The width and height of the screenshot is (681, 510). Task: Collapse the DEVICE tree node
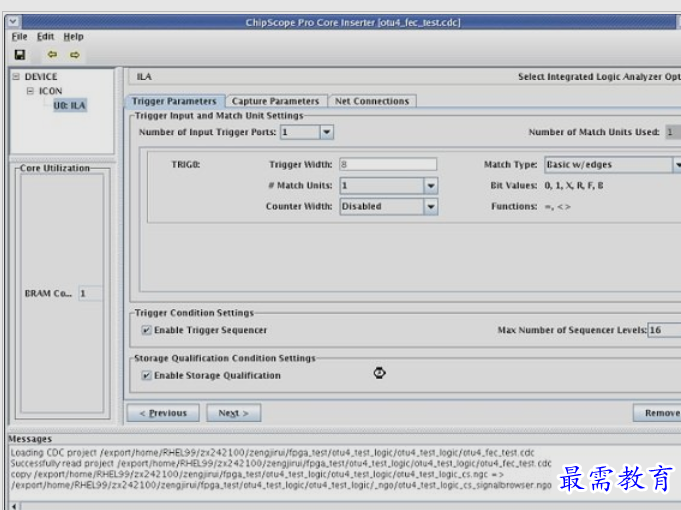pos(16,77)
